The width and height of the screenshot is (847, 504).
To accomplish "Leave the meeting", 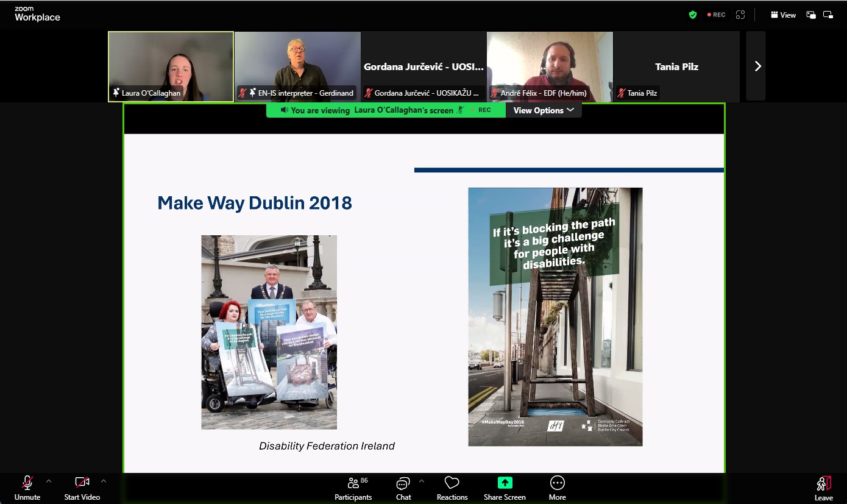I will point(823,488).
